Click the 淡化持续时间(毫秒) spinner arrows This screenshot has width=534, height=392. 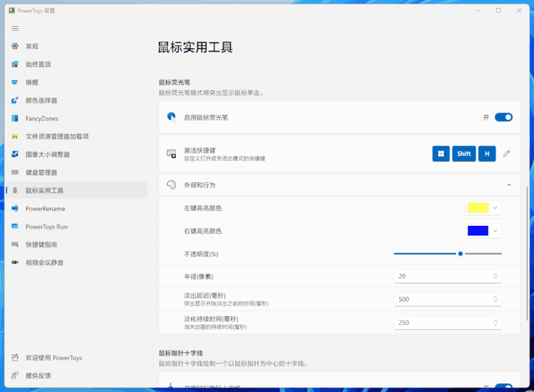click(495, 323)
